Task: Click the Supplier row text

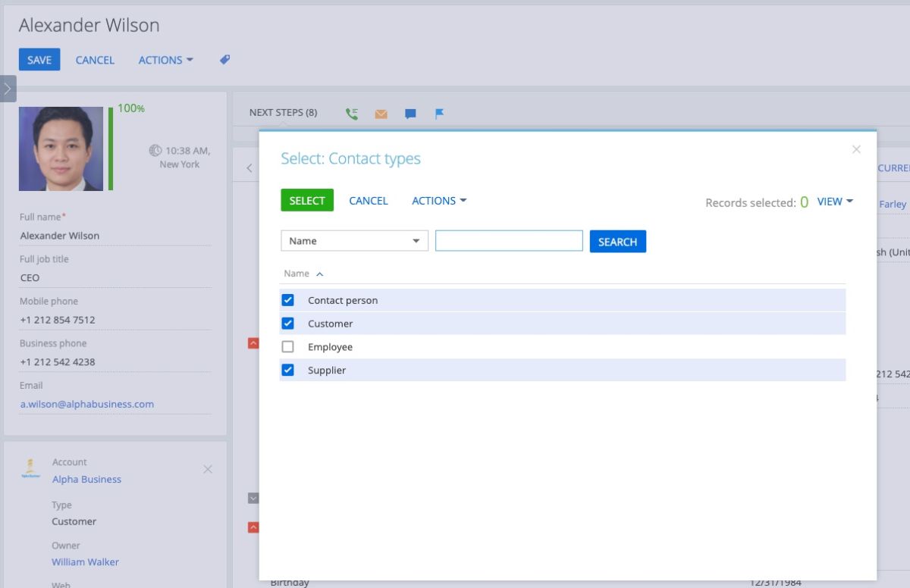Action: [327, 371]
